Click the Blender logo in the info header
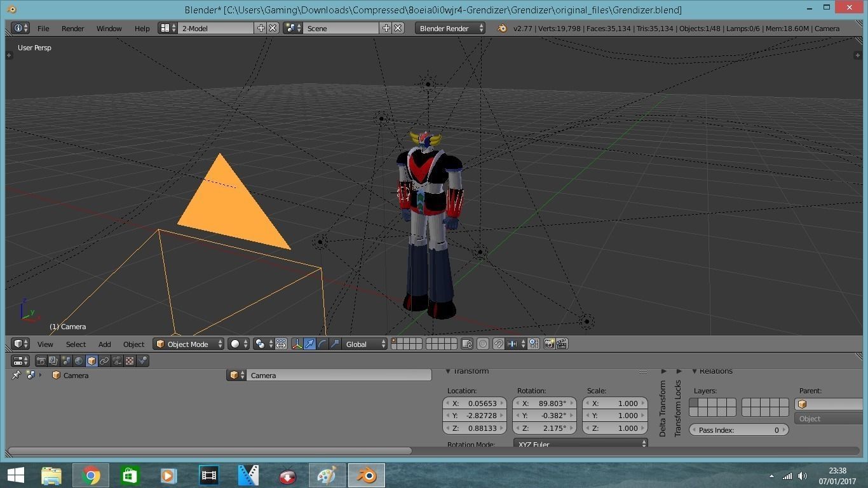The width and height of the screenshot is (868, 488). (501, 29)
